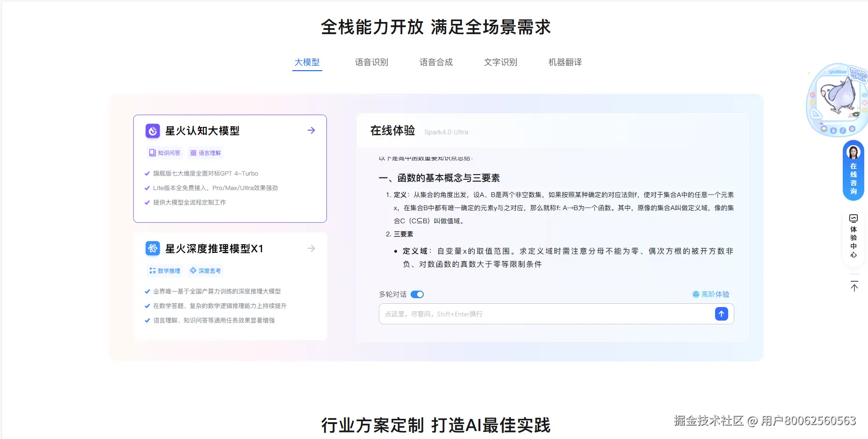Open 星火认知大模型 via its arrow icon

[x=311, y=131]
